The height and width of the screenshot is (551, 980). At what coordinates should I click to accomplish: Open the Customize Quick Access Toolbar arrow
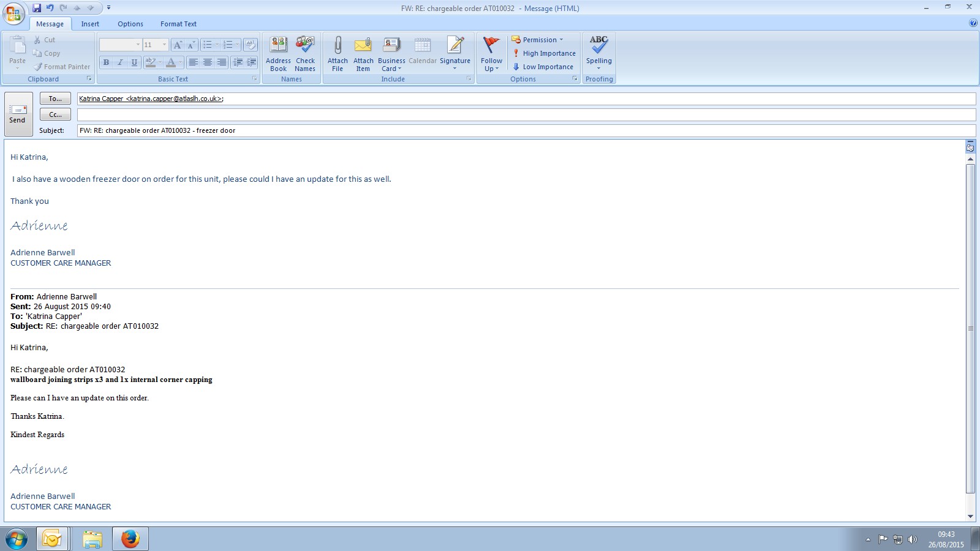[108, 8]
